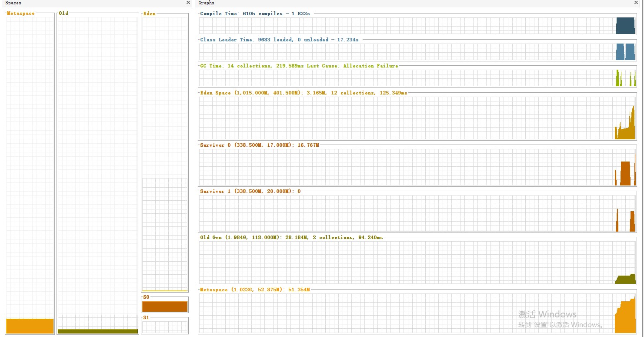Screen dimensions: 644x337
Task: Click the Compile Time dark blue spike
Action: point(625,26)
